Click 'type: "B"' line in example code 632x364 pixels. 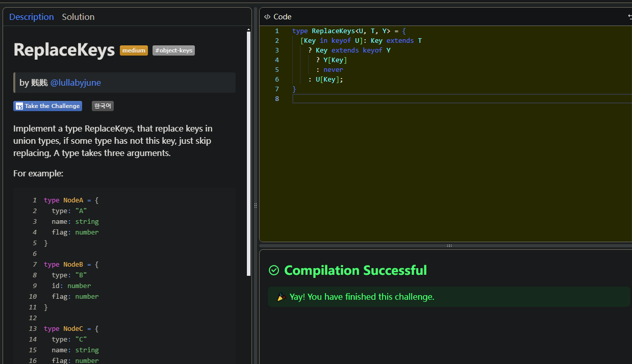pyautogui.click(x=69, y=275)
